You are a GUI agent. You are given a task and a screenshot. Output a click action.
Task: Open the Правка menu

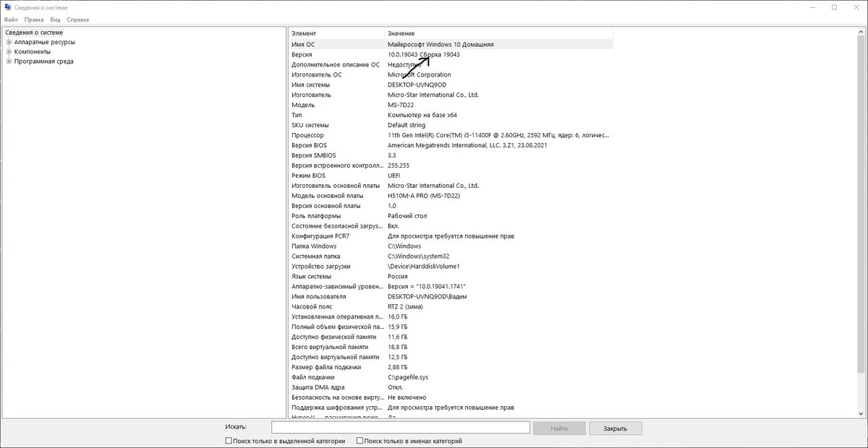tap(33, 20)
